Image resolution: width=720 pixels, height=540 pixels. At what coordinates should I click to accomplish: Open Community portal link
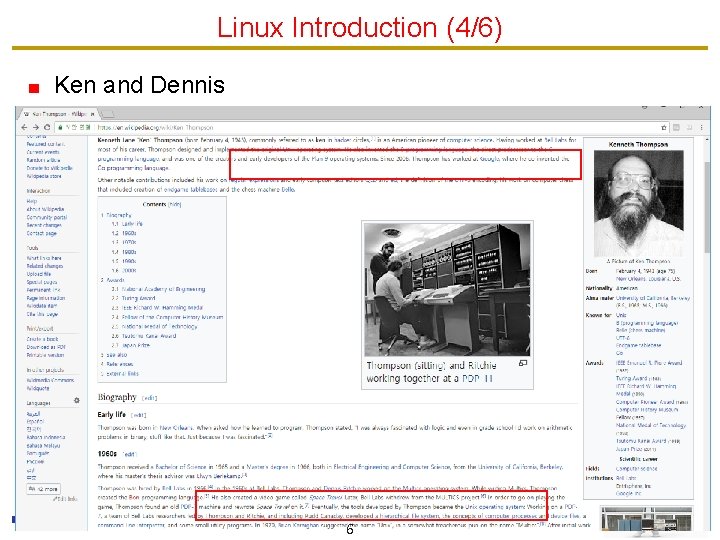[47, 217]
